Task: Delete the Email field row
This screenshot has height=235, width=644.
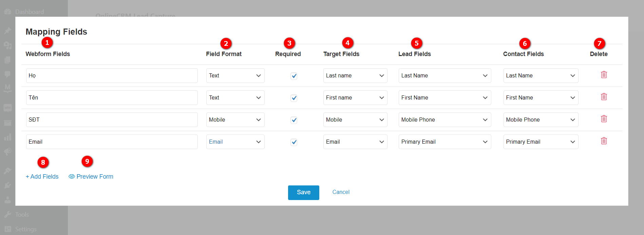Action: click(604, 141)
